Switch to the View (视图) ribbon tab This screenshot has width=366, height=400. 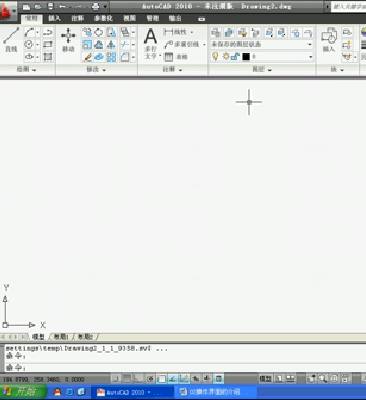pyautogui.click(x=130, y=18)
